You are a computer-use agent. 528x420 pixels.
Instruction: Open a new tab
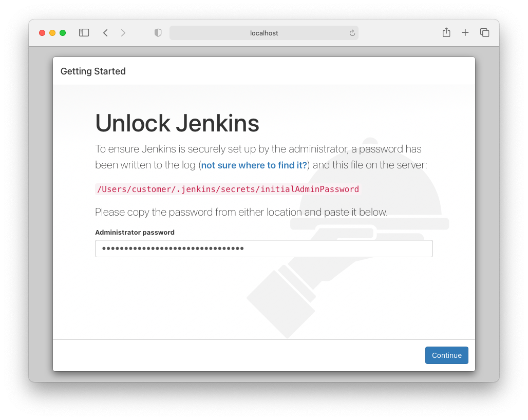tap(465, 33)
